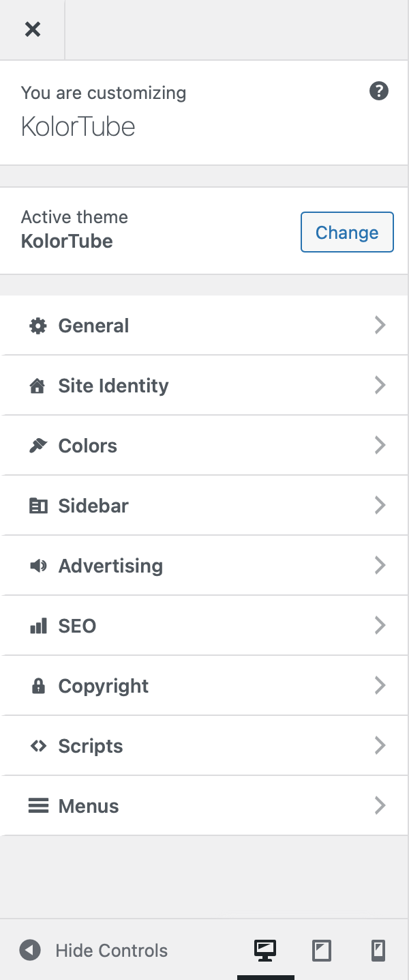Click the Colors paintbrush icon
This screenshot has height=980, width=409.
pos(38,446)
